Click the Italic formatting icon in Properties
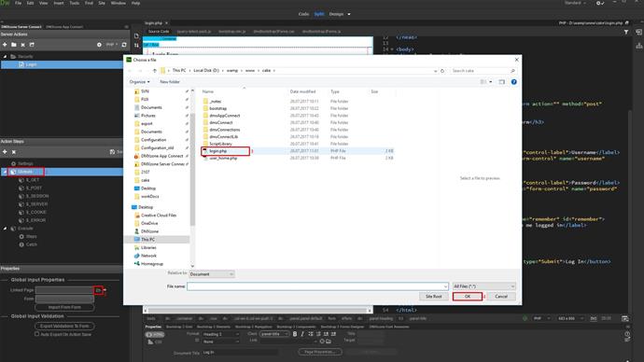The image size is (644, 362). (x=302, y=334)
